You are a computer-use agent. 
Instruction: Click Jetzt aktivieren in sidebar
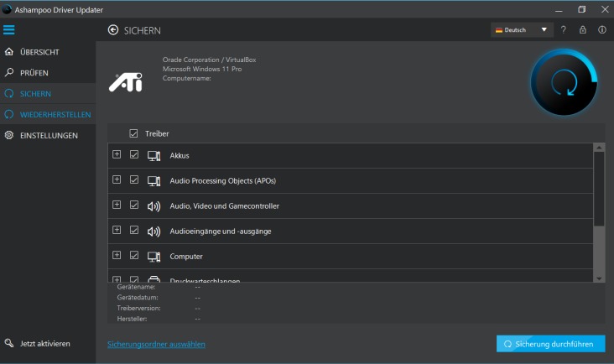tap(45, 344)
